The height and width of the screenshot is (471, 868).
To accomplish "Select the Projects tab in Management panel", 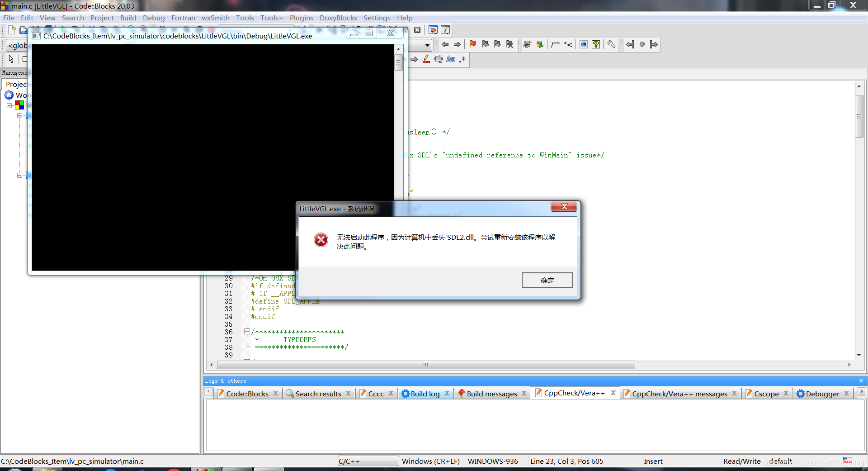I will (x=16, y=84).
